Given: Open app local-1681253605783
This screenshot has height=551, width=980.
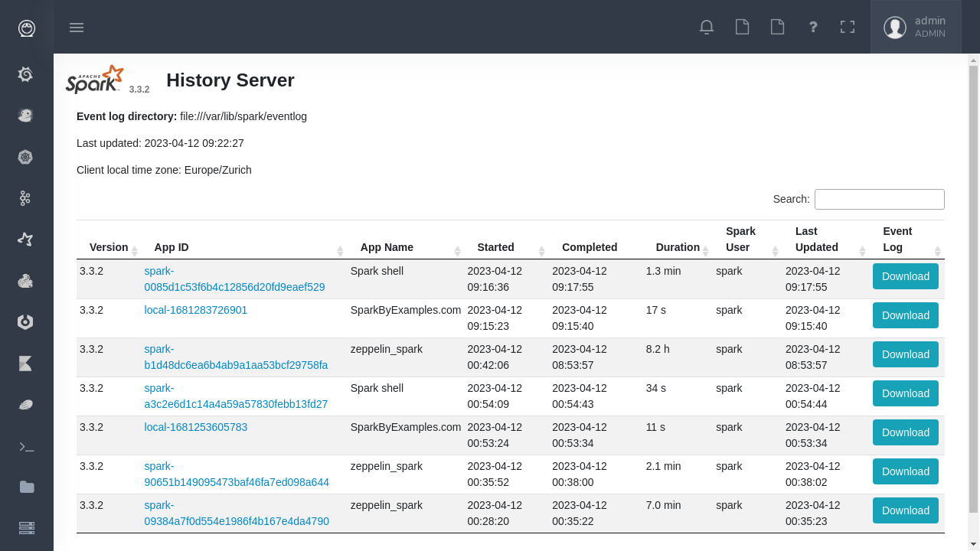Looking at the screenshot, I should click(196, 427).
